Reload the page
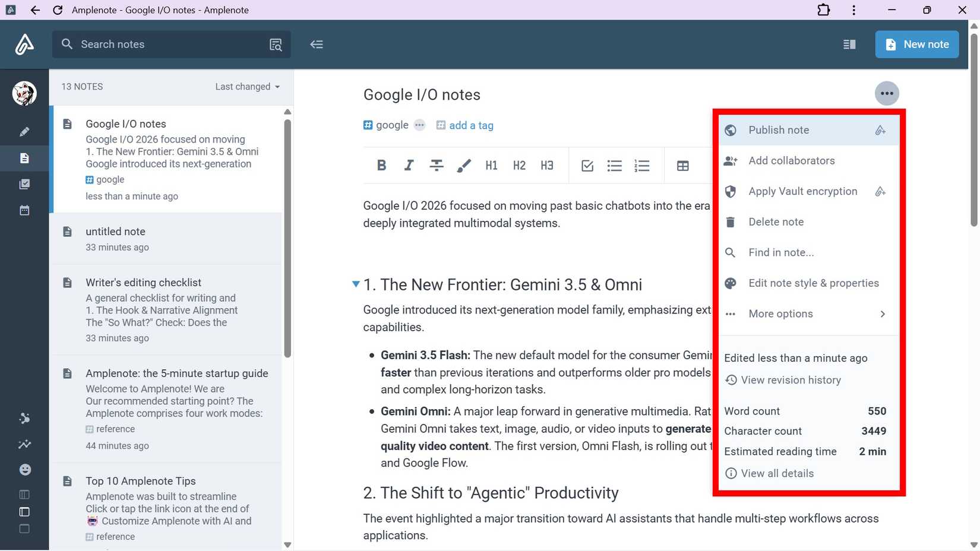 pyautogui.click(x=58, y=10)
